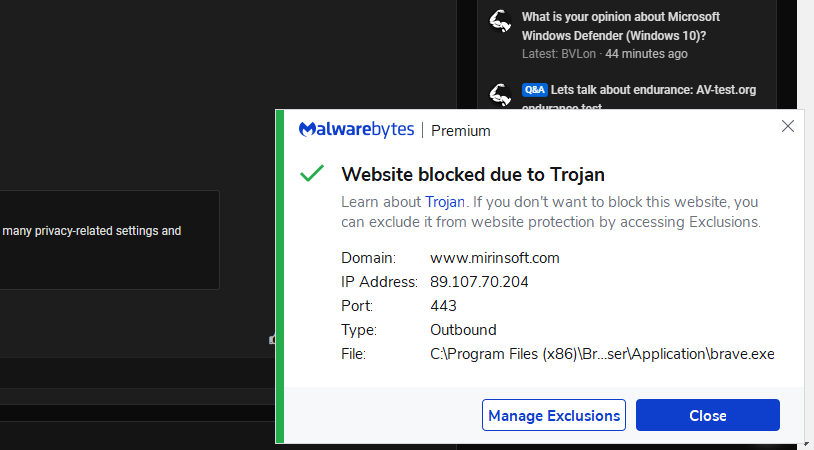Open the Trojan info link
The width and height of the screenshot is (814, 450).
(x=444, y=202)
